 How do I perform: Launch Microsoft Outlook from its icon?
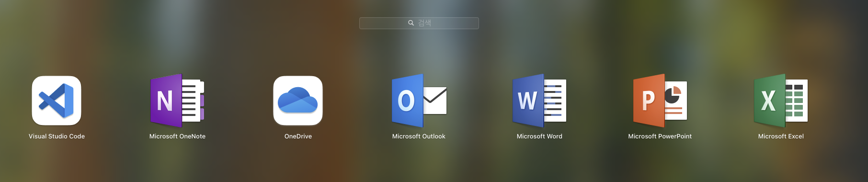(x=419, y=101)
